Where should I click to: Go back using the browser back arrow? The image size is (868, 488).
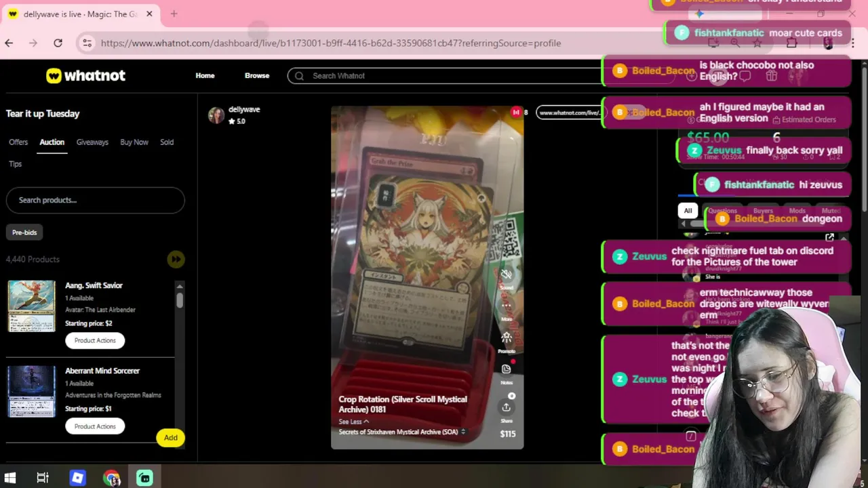pyautogui.click(x=9, y=43)
